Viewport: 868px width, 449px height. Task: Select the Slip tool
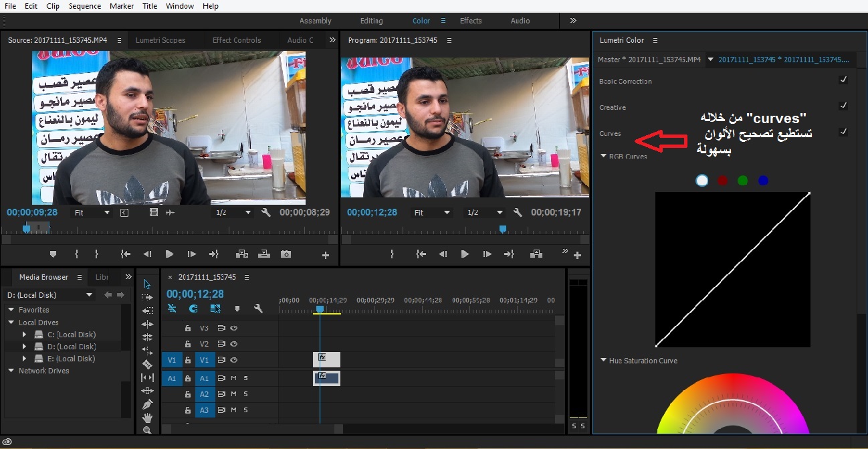pyautogui.click(x=147, y=378)
